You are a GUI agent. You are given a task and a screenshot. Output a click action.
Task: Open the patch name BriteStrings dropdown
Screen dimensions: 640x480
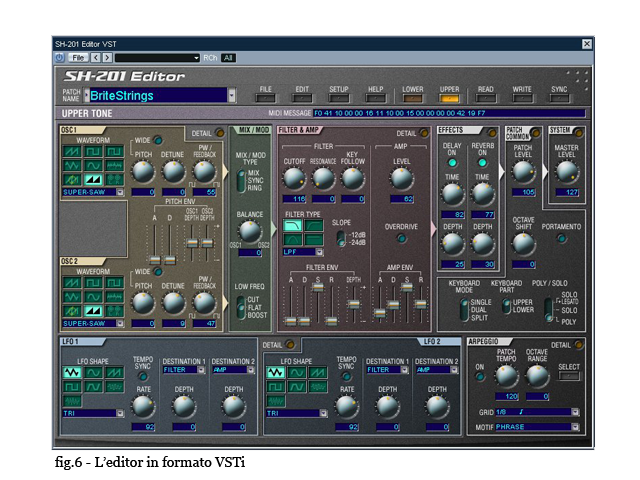point(231,96)
